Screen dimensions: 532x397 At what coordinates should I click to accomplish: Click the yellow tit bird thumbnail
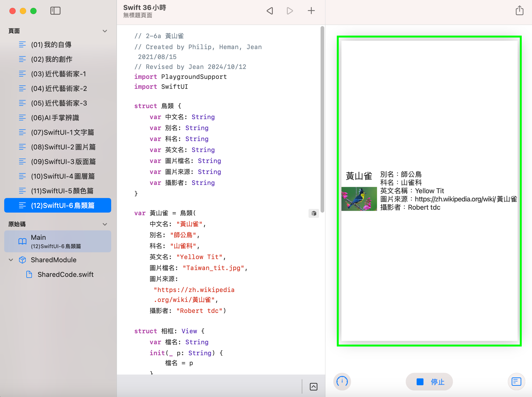[x=359, y=199]
